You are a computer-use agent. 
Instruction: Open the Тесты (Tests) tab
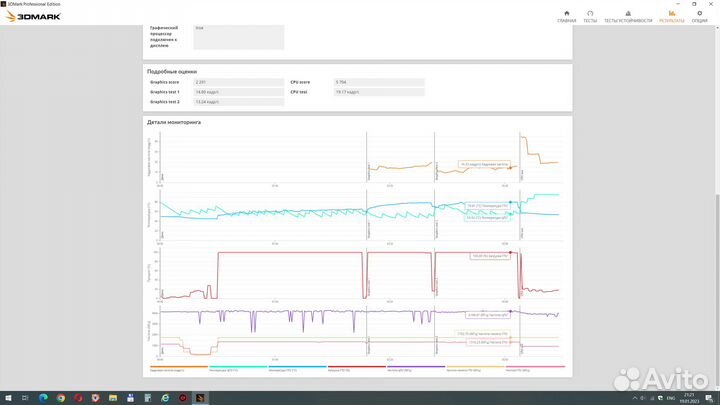pyautogui.click(x=590, y=17)
